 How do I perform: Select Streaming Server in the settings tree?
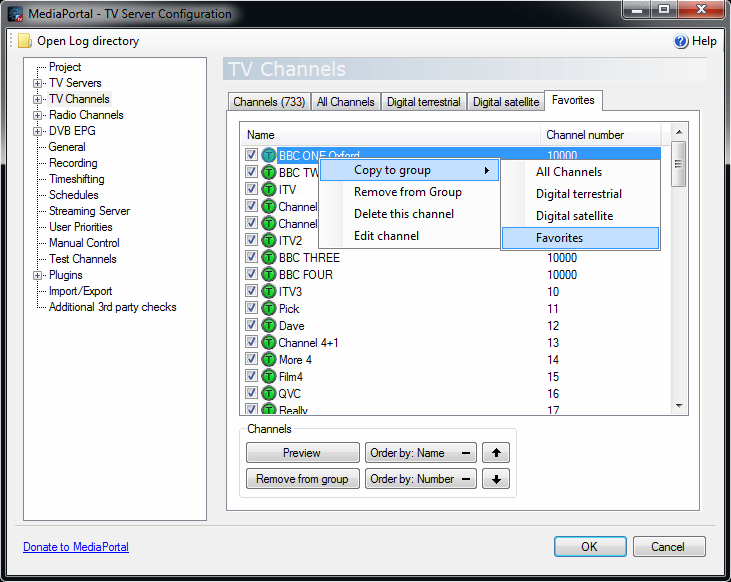[89, 211]
